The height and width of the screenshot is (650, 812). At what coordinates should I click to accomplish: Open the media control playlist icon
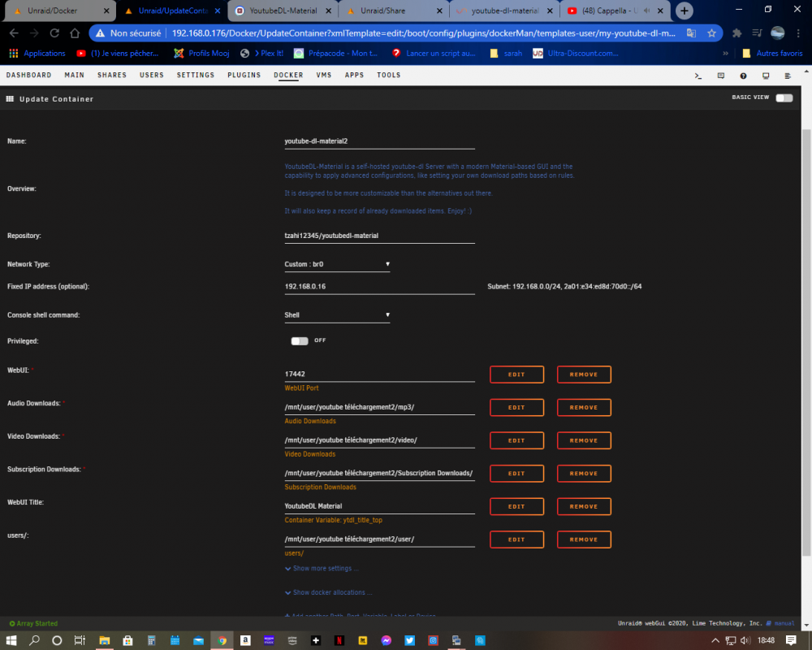(757, 33)
